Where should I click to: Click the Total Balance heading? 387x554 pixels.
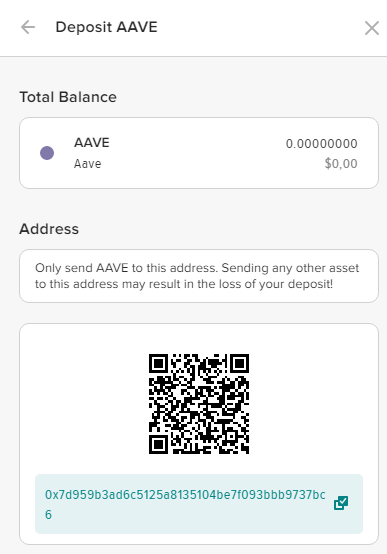[68, 97]
